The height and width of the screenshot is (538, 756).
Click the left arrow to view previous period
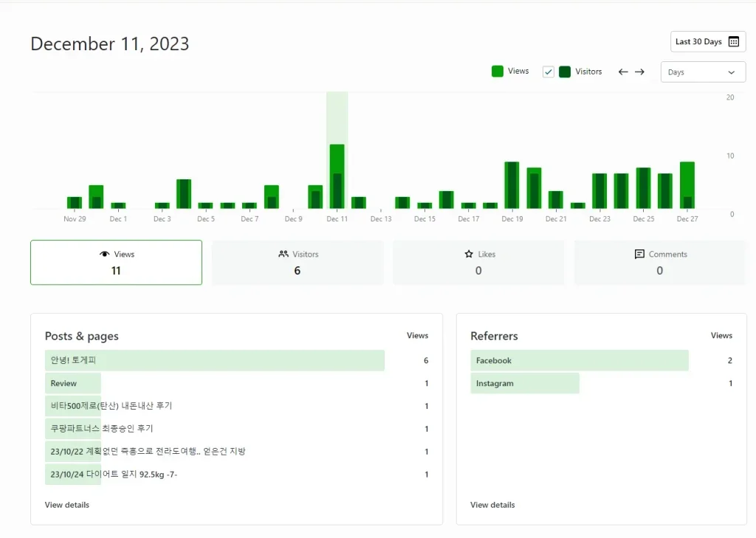(623, 72)
